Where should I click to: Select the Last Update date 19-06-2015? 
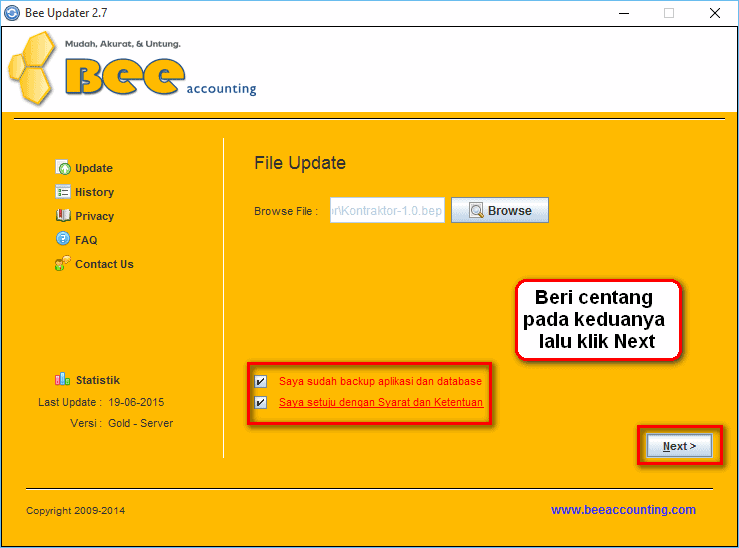point(136,402)
